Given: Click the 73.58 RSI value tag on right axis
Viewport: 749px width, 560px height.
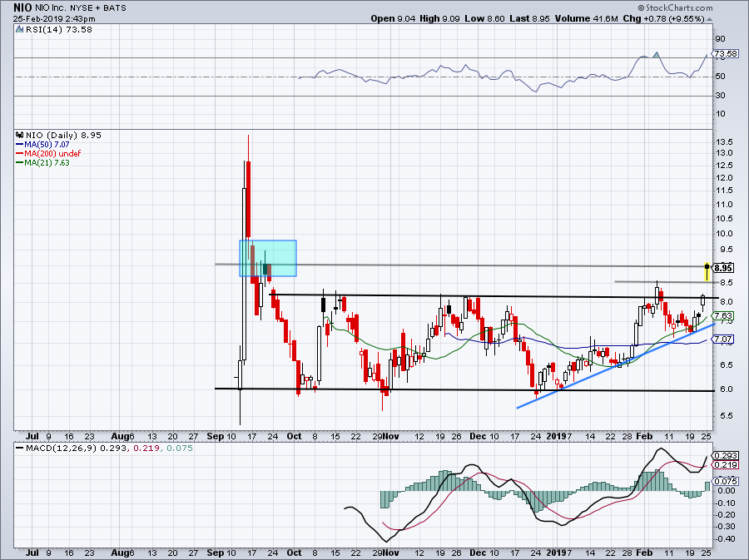Looking at the screenshot, I should tap(726, 54).
